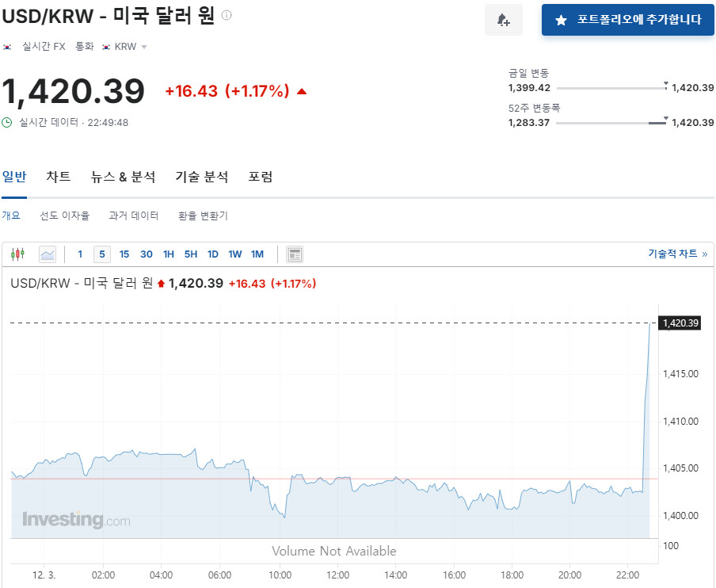Image resolution: width=716 pixels, height=588 pixels.
Task: Click the Korean flag beside KRW currency
Action: coord(106,47)
